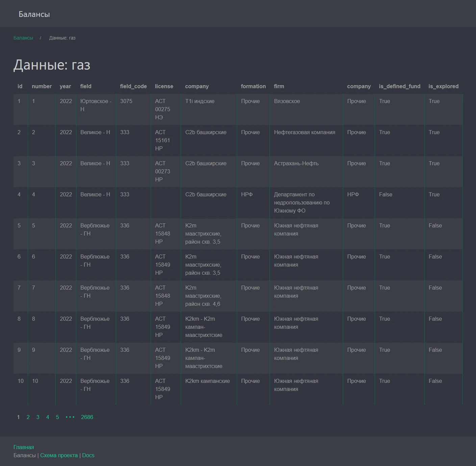Click the pagination ellipsis dots
476x466 pixels.
pos(70,417)
